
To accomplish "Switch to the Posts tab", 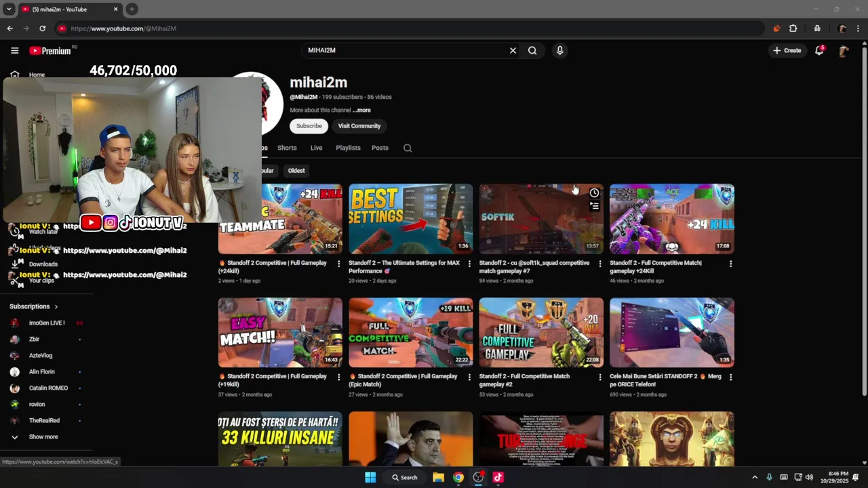I will [380, 148].
